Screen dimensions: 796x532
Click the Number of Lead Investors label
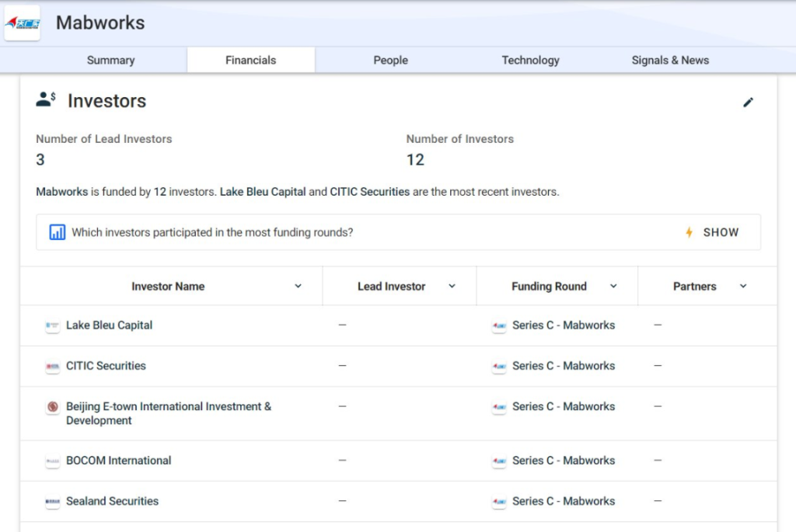coord(104,139)
